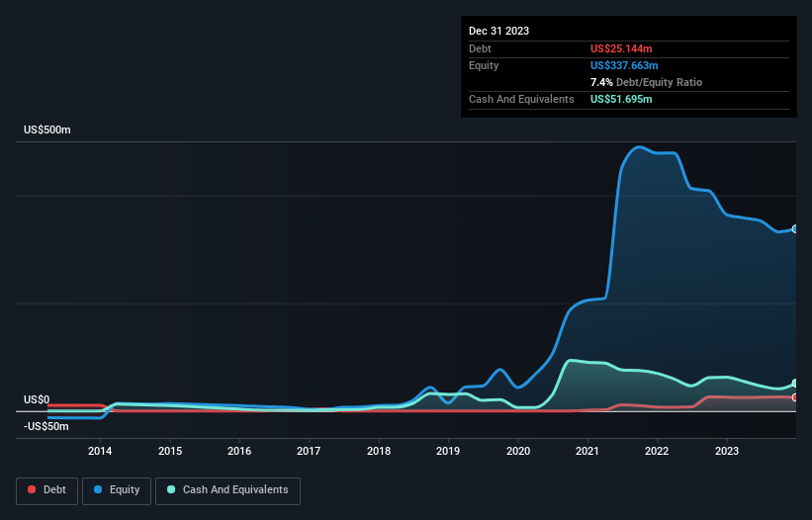The width and height of the screenshot is (812, 520).
Task: Click the 2018 x-axis label
Action: point(379,451)
